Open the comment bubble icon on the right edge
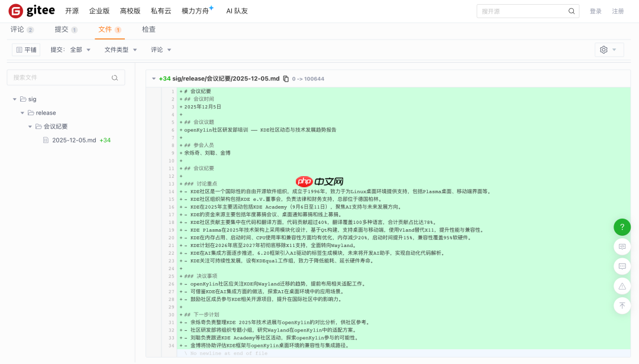 [622, 266]
